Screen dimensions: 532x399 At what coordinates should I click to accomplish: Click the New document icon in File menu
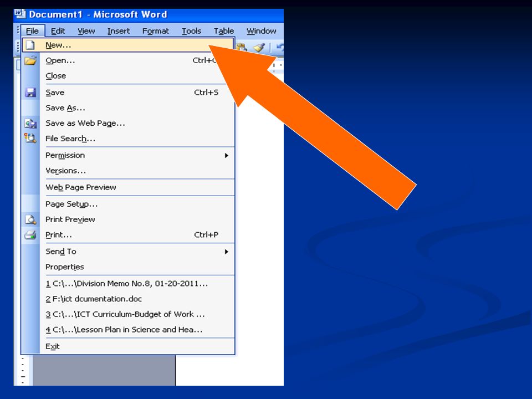(30, 45)
